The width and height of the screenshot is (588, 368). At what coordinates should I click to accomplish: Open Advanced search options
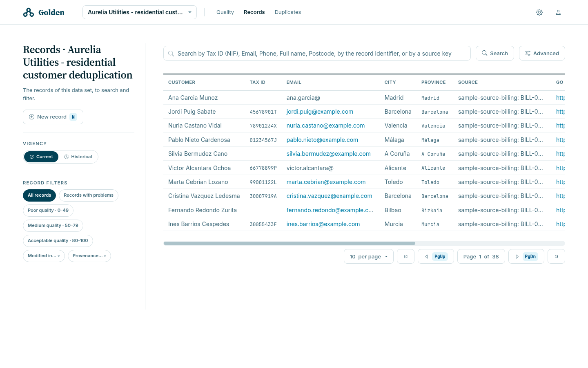tap(542, 53)
